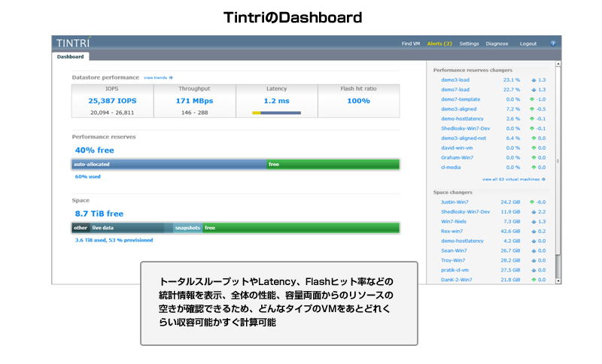This screenshot has height=364, width=602.
Task: Click the 25,387 IOPS value
Action: pos(112,101)
